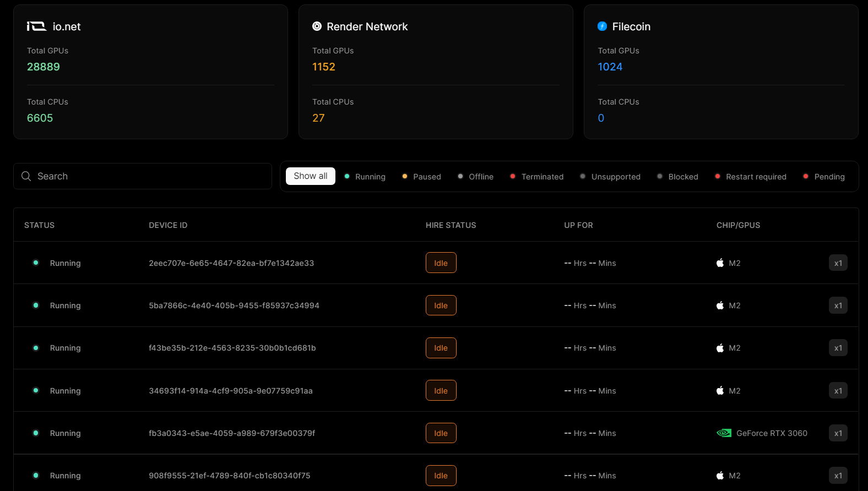
Task: Click green status dot in fb3a0343 row
Action: tap(36, 433)
